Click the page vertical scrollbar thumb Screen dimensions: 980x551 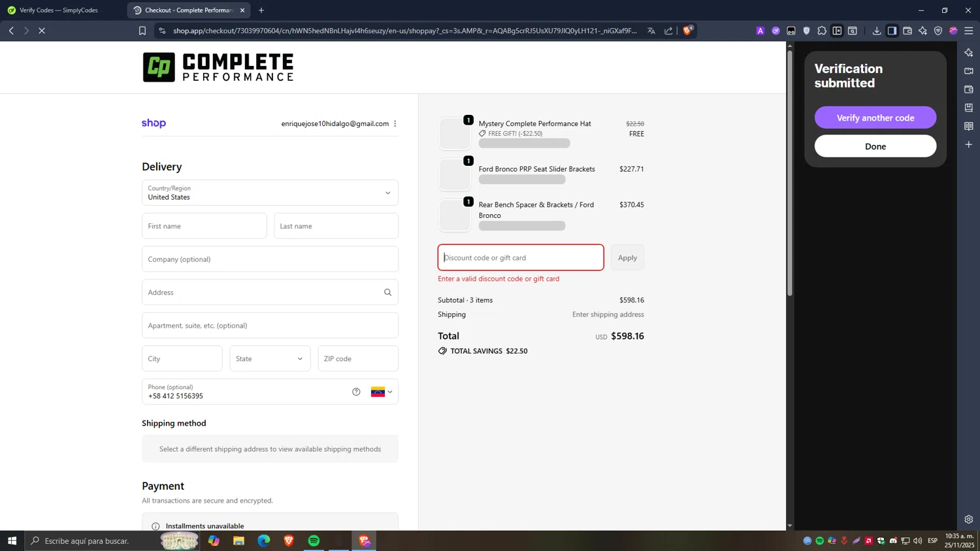click(790, 173)
